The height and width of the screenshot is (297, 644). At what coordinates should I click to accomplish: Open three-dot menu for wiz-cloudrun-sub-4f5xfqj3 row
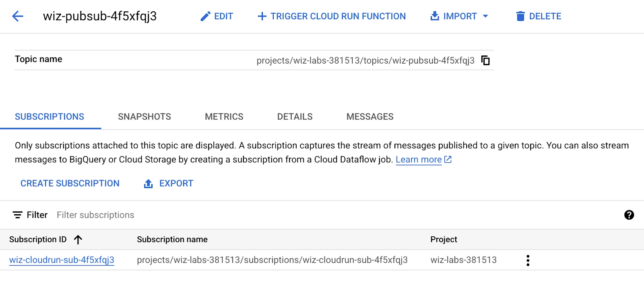tap(528, 260)
